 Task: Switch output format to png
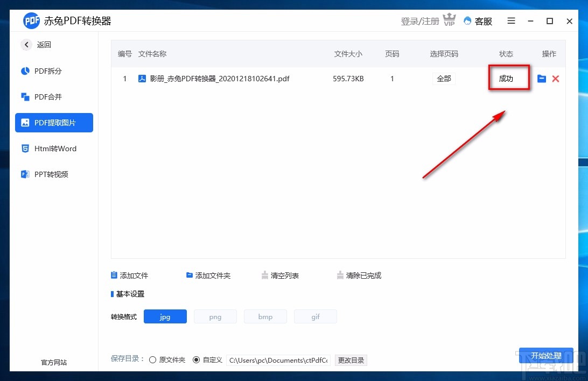[x=215, y=316]
